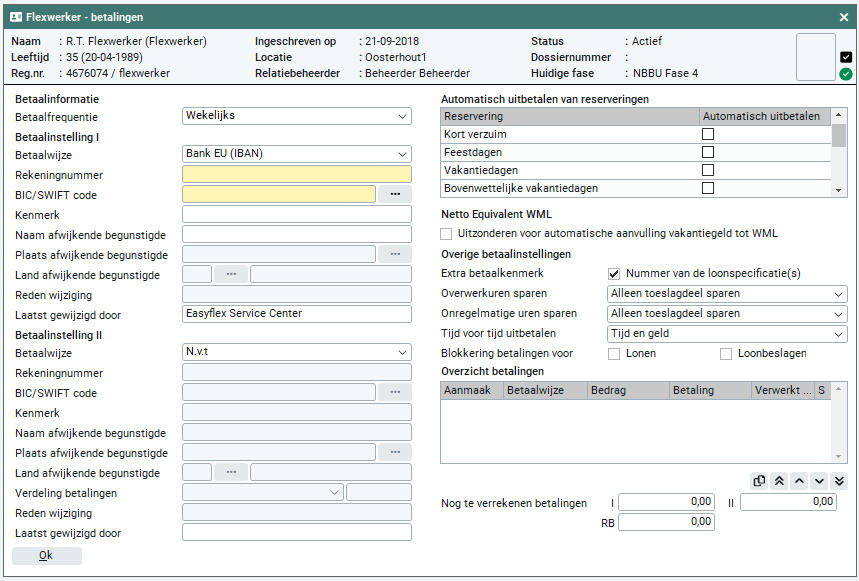Click the green round checkmark status icon
Viewport: 859px width, 581px height.
click(846, 74)
